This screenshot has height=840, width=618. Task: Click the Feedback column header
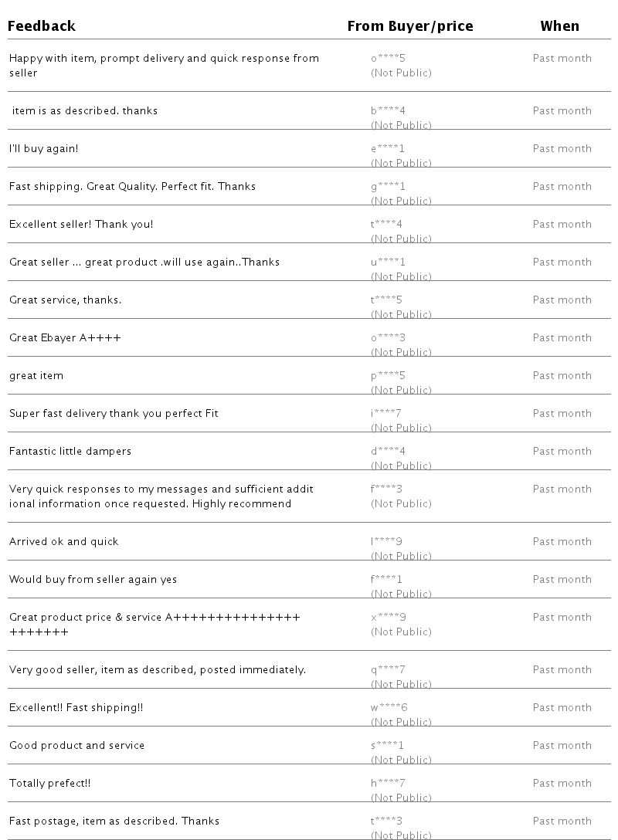[42, 26]
